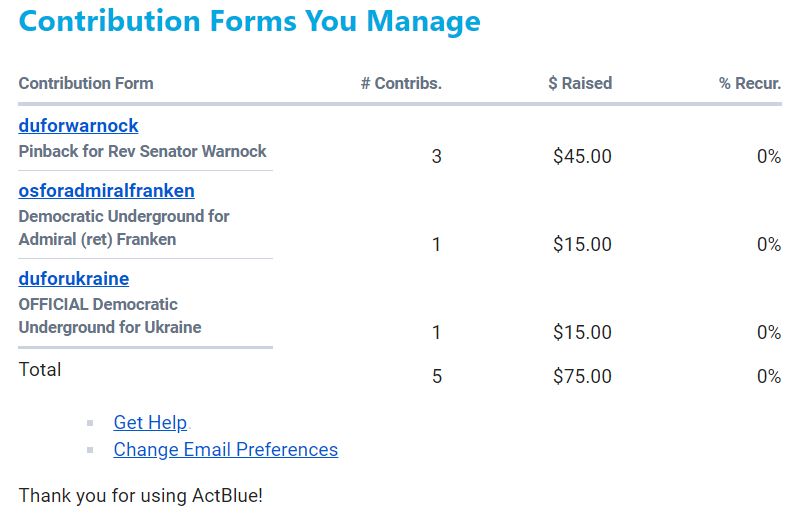
Task: Click the Get Help link
Action: [150, 423]
